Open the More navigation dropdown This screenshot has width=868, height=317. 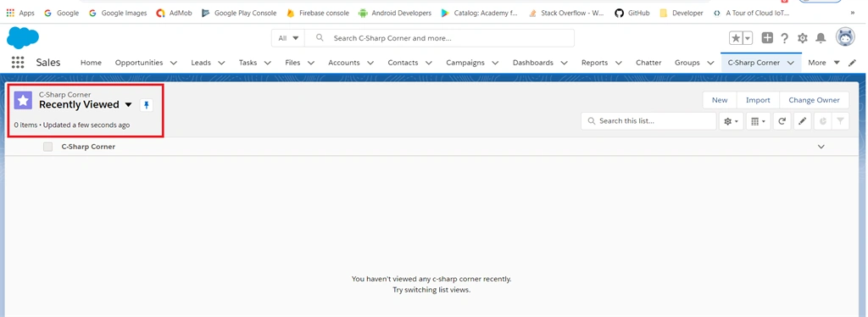click(824, 63)
